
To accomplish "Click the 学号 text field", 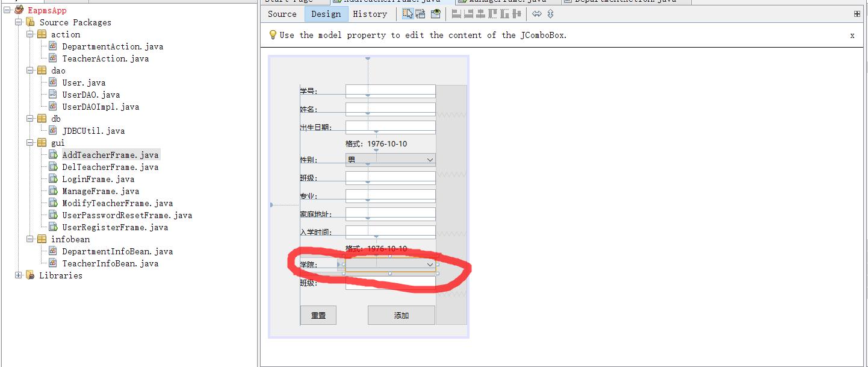I will click(x=391, y=91).
